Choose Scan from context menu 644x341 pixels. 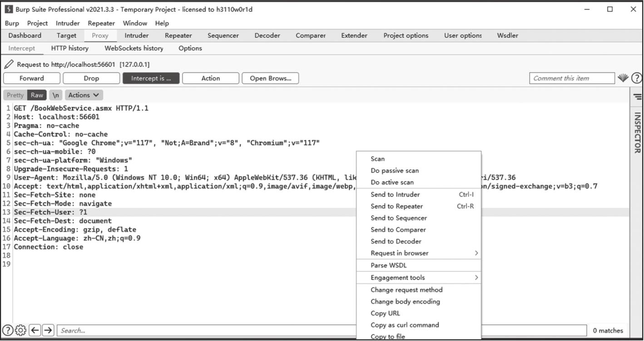click(x=418, y=159)
